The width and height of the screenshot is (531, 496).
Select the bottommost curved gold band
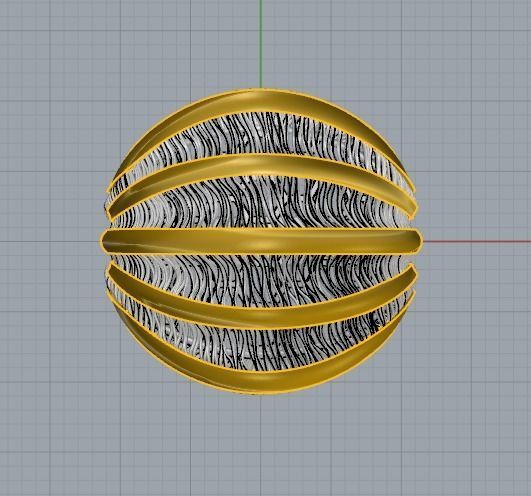[261, 381]
